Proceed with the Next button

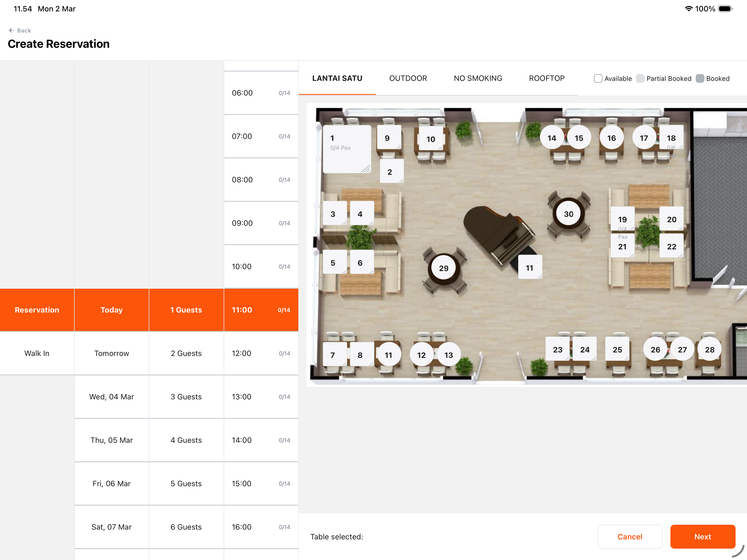point(703,536)
